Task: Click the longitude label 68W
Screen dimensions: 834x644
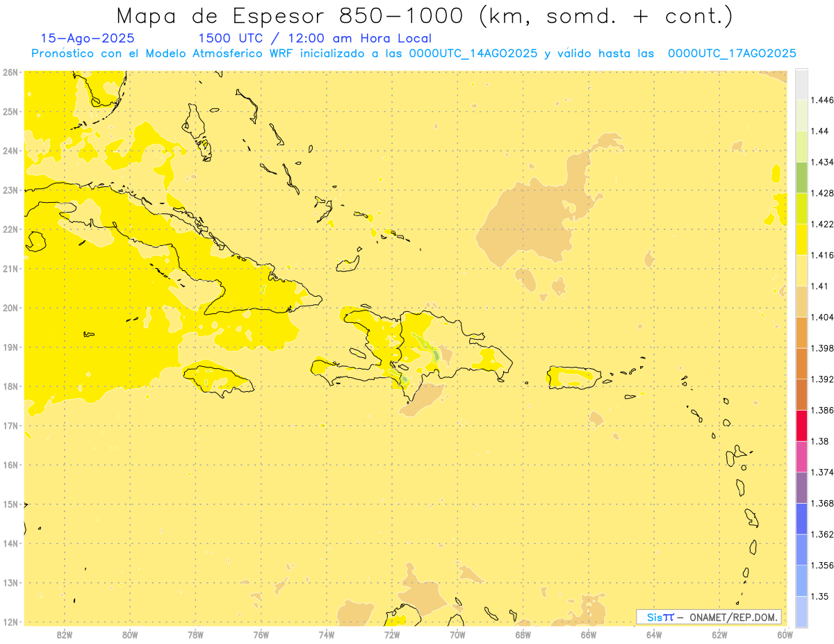Action: coord(523,634)
